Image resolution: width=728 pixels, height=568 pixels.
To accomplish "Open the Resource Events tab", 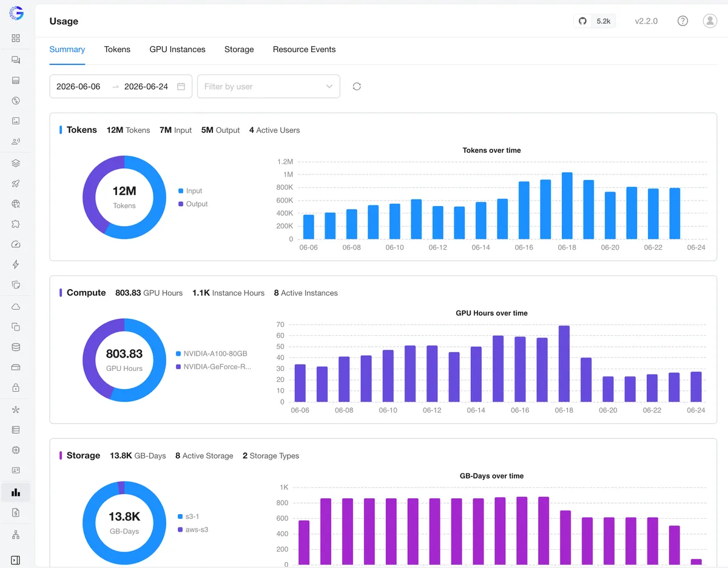I will (x=304, y=50).
